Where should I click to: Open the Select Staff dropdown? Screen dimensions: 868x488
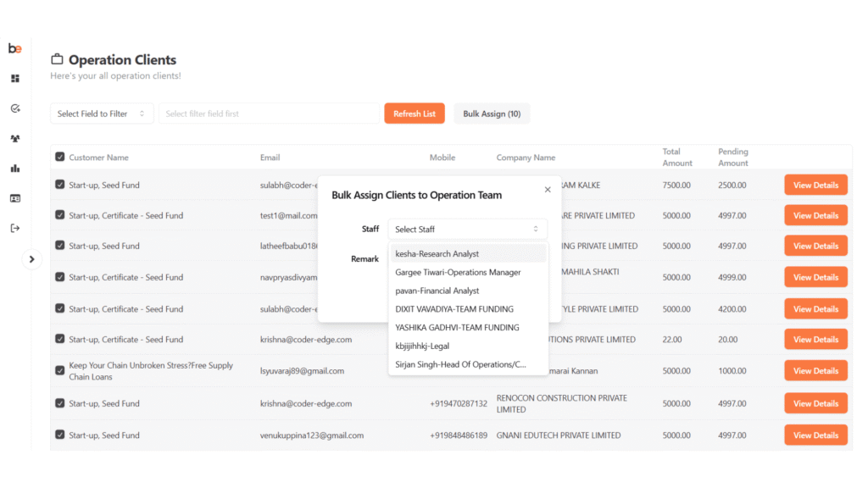[x=467, y=230]
